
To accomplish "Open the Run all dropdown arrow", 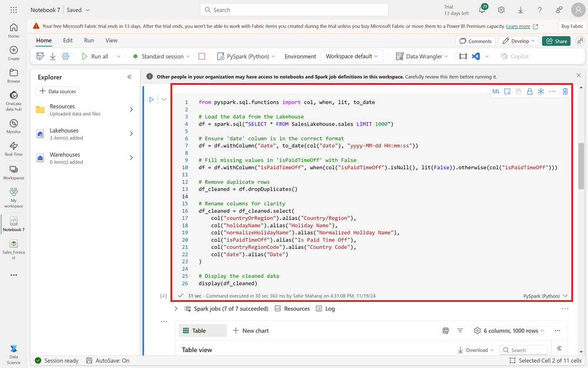I will (x=118, y=57).
